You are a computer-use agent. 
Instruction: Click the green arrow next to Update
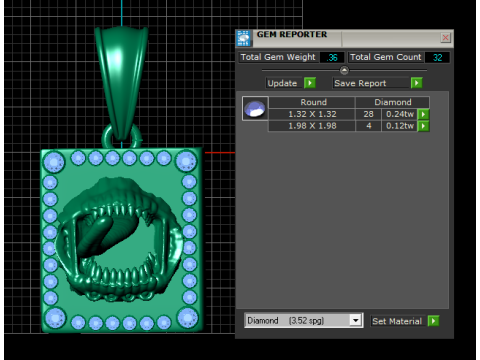click(310, 83)
